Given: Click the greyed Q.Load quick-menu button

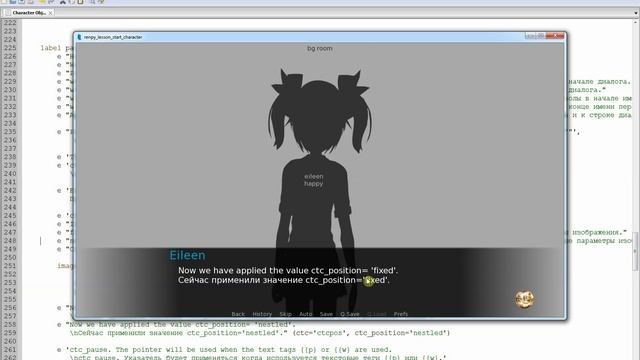Looking at the screenshot, I should point(376,314).
